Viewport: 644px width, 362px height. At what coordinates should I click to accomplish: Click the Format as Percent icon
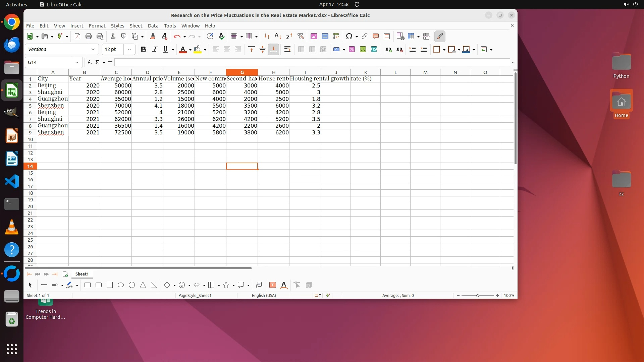pyautogui.click(x=352, y=50)
